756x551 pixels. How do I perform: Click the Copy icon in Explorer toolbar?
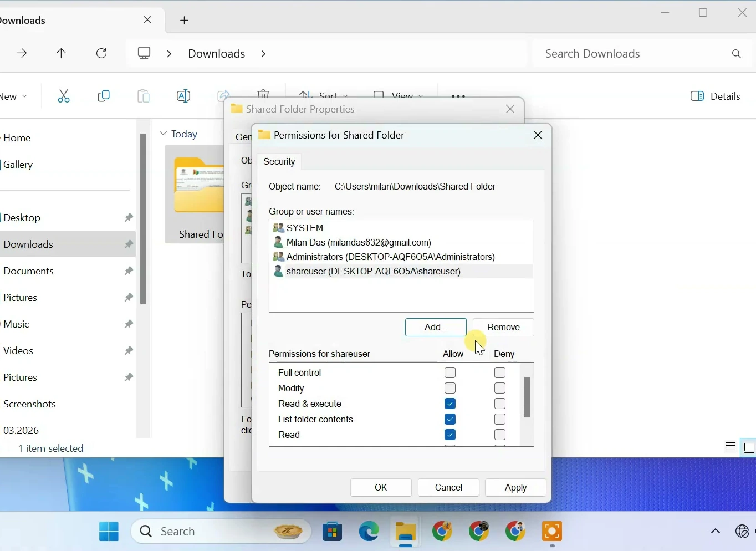pos(104,96)
